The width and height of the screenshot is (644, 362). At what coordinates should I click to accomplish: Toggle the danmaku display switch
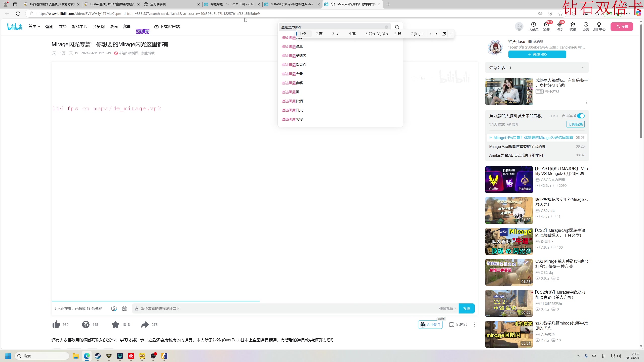coord(114,308)
